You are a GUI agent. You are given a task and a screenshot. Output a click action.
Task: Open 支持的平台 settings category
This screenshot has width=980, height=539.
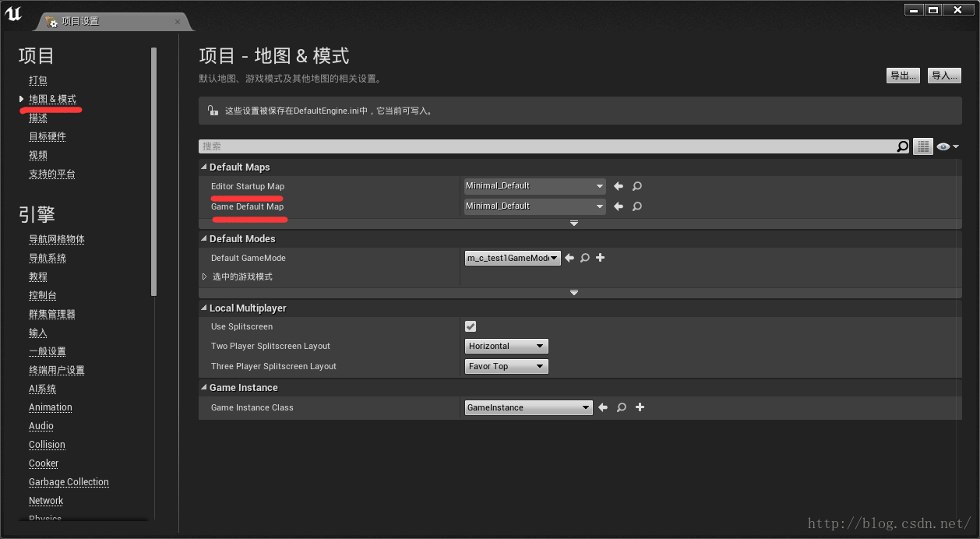[x=52, y=174]
